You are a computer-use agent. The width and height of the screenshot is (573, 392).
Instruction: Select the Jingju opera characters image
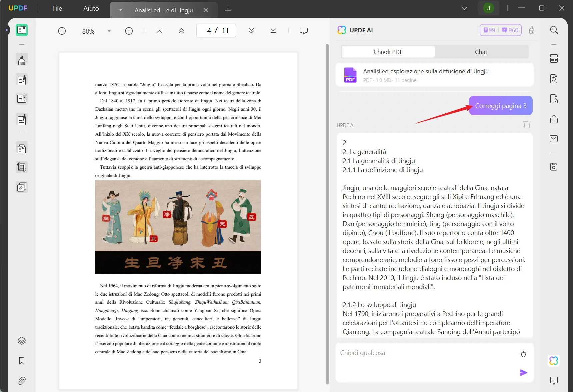tap(178, 227)
